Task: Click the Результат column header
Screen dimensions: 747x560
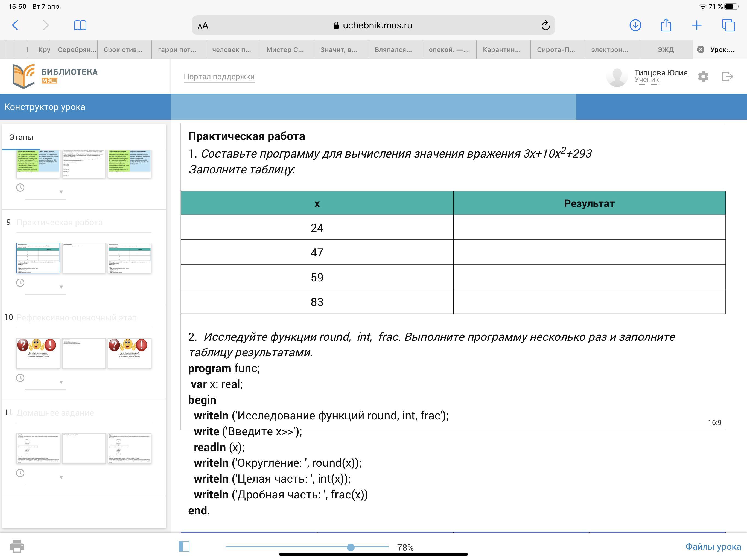Action: tap(589, 203)
